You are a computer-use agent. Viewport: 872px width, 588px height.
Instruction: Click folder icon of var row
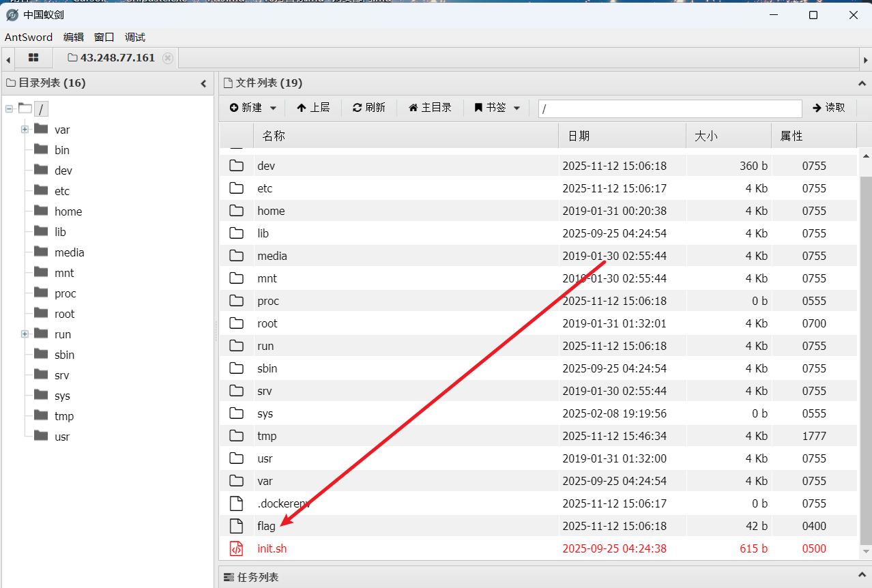click(x=236, y=481)
